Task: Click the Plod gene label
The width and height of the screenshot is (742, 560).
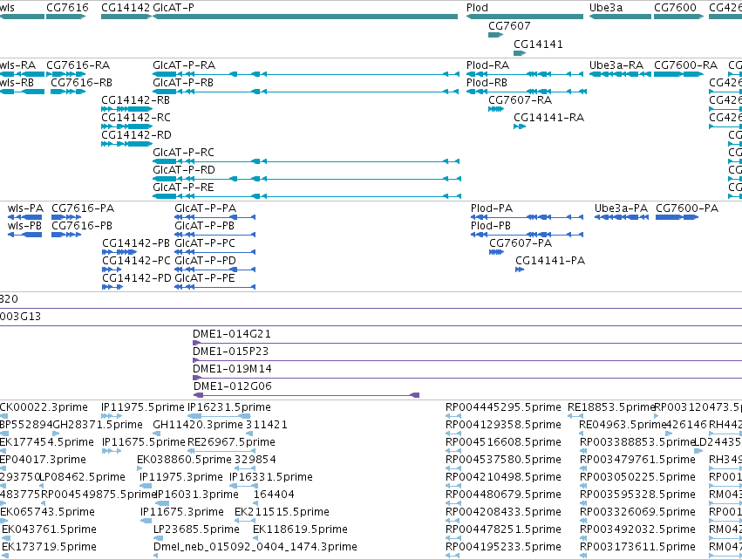Action: 477,8
